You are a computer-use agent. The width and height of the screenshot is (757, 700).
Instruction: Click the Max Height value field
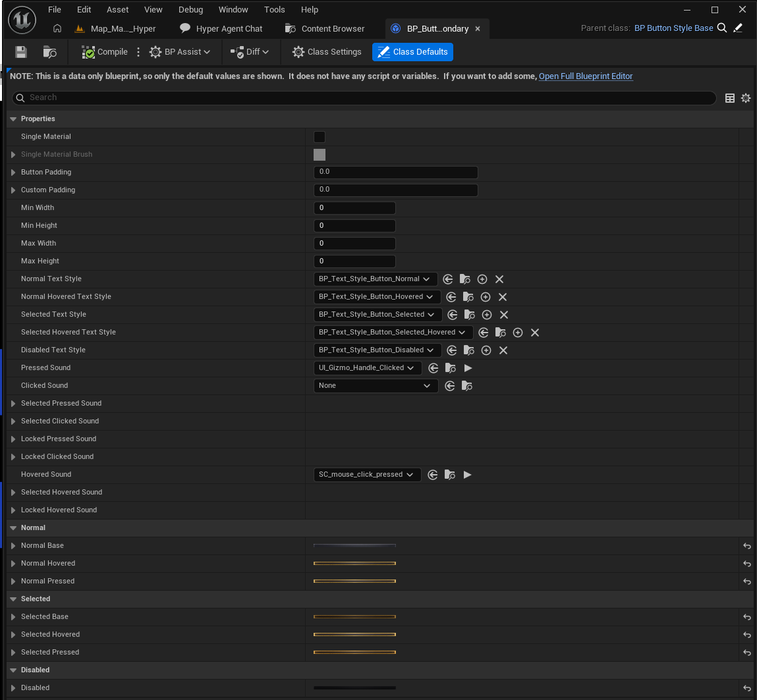[355, 261]
